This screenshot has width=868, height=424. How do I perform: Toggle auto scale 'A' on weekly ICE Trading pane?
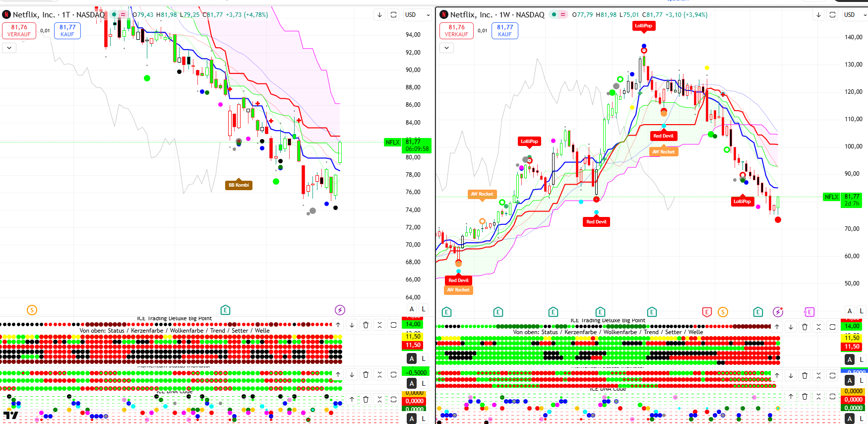click(850, 359)
